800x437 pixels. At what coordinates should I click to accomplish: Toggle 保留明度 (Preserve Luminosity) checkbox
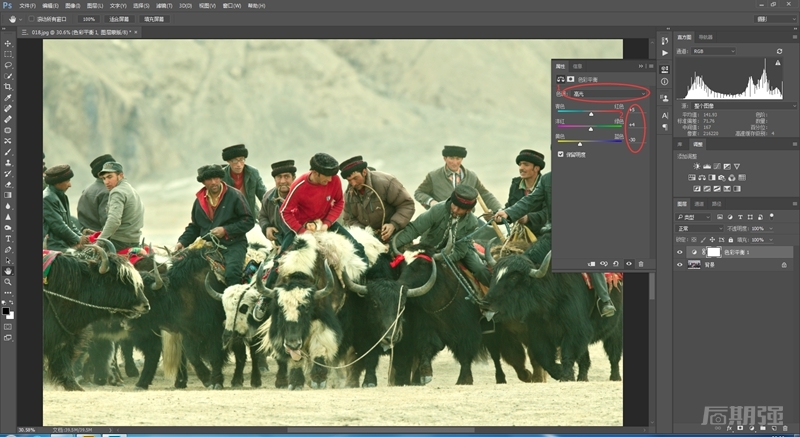(x=560, y=154)
